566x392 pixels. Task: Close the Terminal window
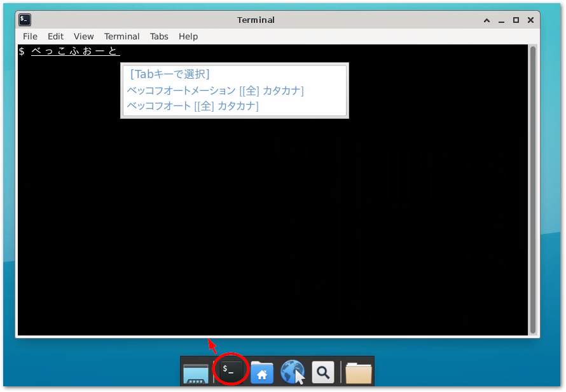(530, 20)
